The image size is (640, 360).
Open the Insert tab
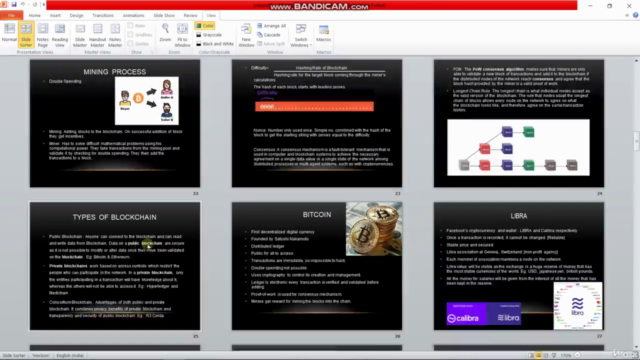point(55,16)
